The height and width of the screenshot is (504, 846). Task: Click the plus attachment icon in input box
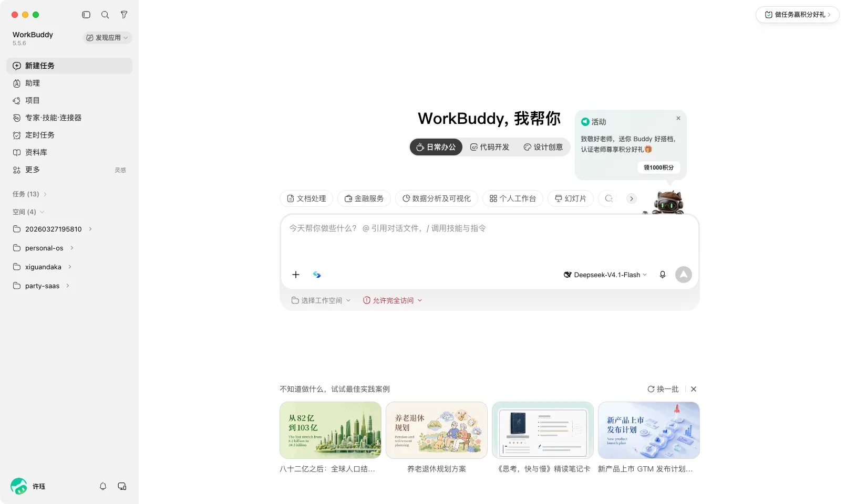296,275
